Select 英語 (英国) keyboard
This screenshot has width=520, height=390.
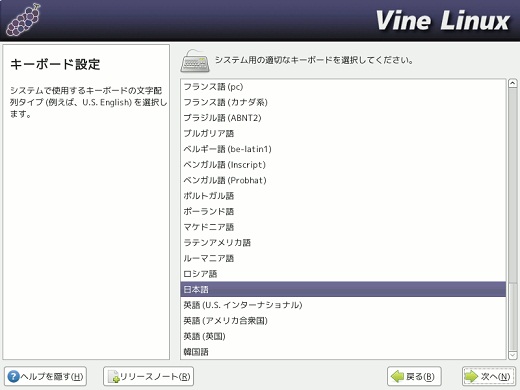[x=343, y=336]
